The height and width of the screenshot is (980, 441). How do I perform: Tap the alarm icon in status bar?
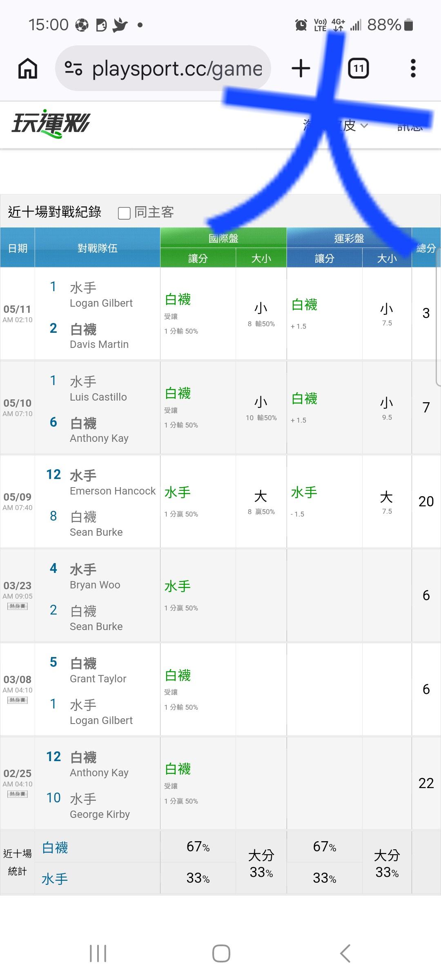(x=301, y=25)
